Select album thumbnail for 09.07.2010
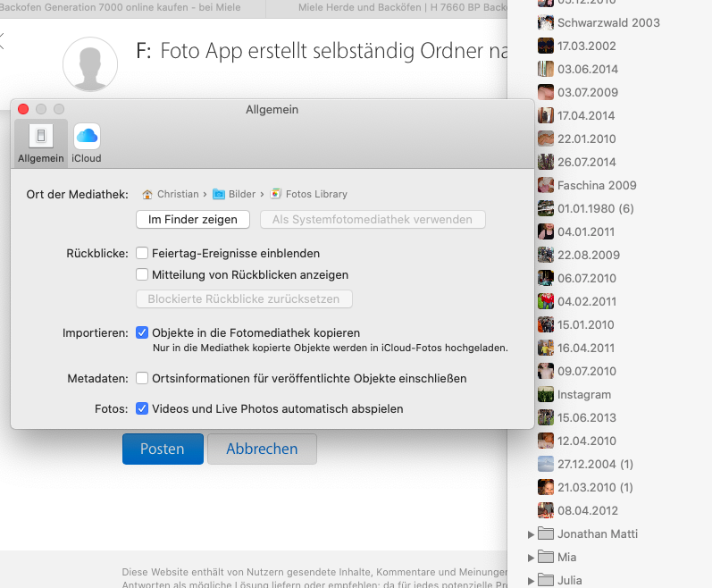The image size is (712, 588). coord(545,371)
